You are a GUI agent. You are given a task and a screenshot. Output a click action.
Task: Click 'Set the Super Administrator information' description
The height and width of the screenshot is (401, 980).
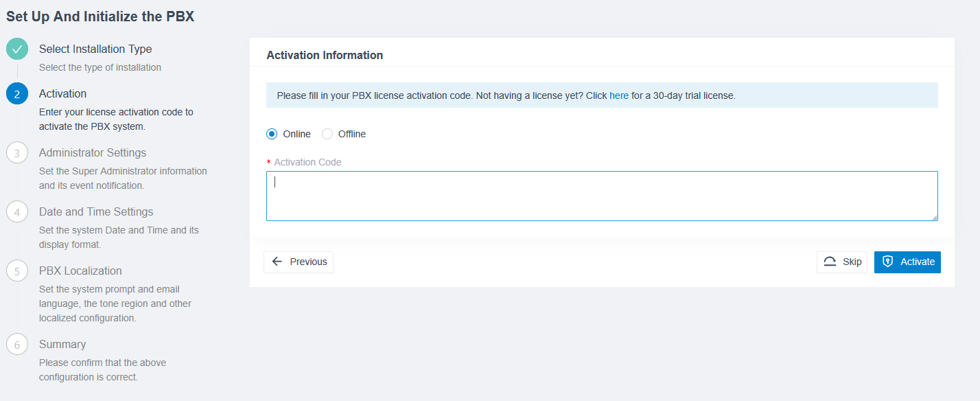point(123,178)
